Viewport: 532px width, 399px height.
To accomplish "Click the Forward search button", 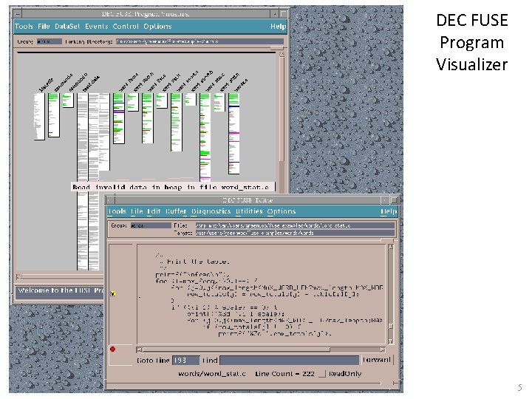I will point(377,360).
